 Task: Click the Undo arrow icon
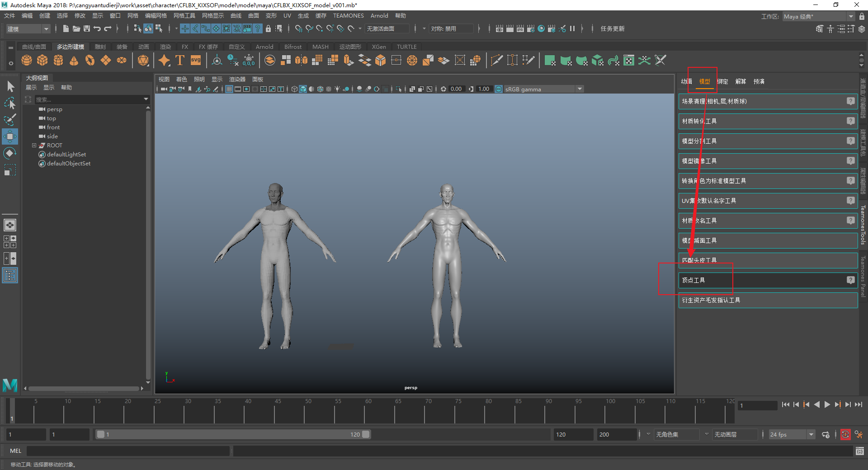(x=97, y=28)
